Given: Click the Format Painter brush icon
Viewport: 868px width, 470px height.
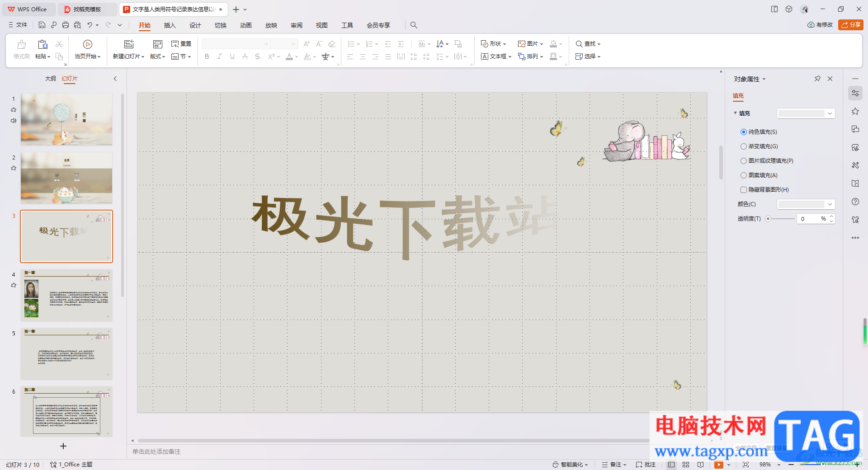Looking at the screenshot, I should pos(21,44).
